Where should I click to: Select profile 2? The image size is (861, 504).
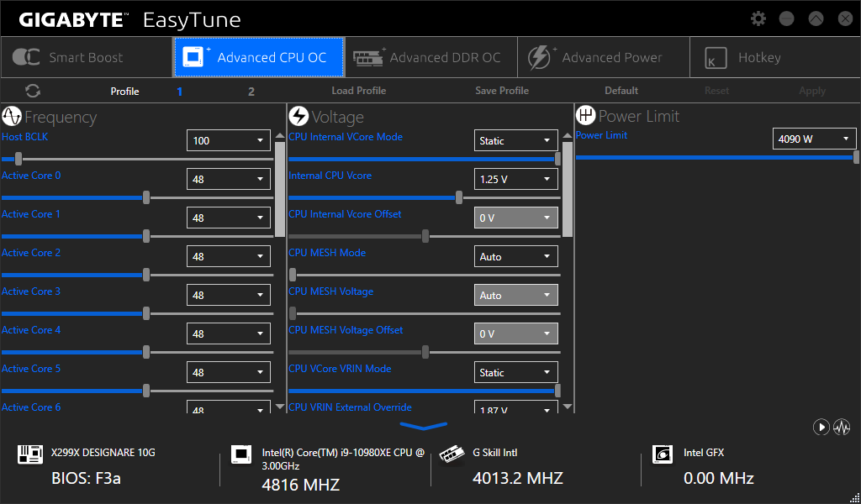click(251, 92)
